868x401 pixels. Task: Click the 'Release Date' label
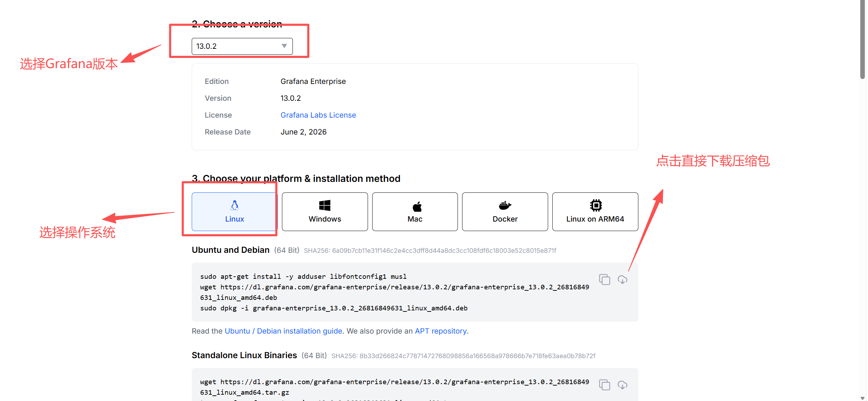point(228,132)
